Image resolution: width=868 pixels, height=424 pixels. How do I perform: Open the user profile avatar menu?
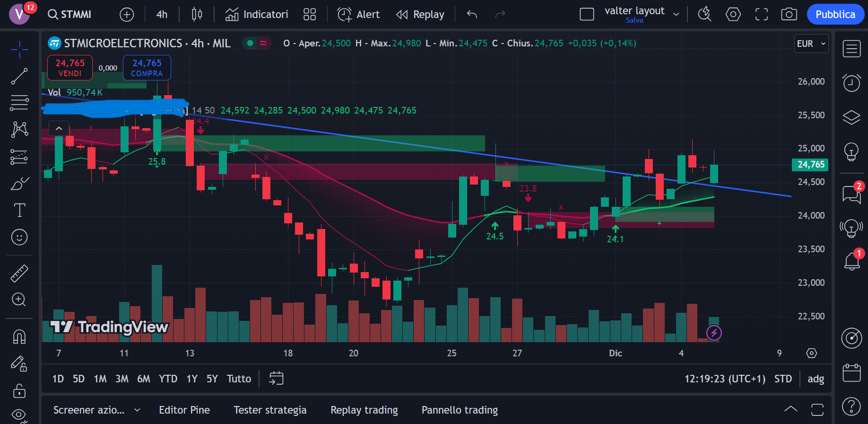click(19, 14)
